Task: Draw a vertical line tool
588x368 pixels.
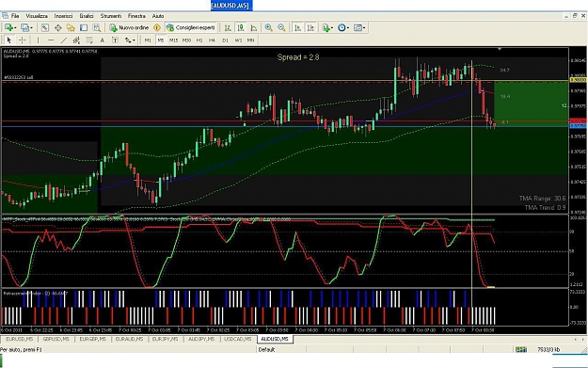Action: click(38, 40)
